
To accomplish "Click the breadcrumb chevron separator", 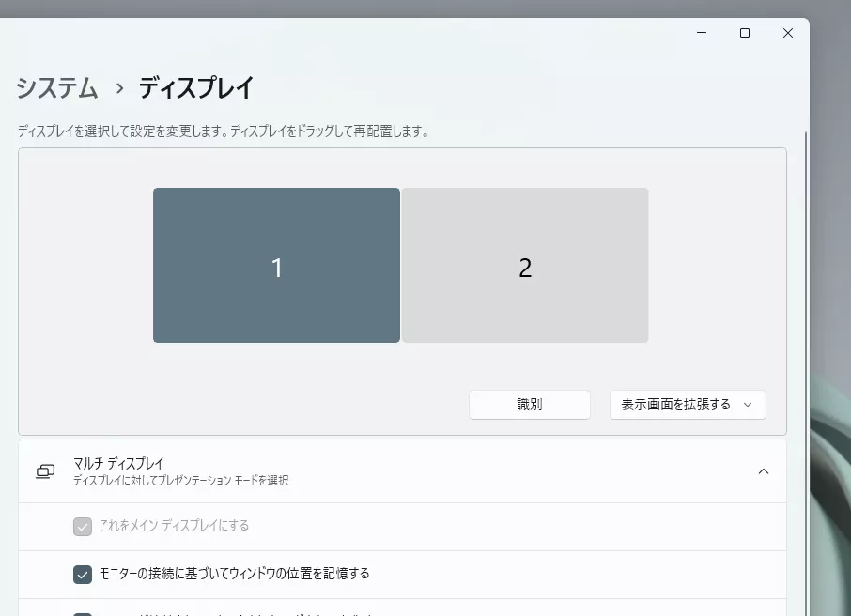I will pos(119,88).
